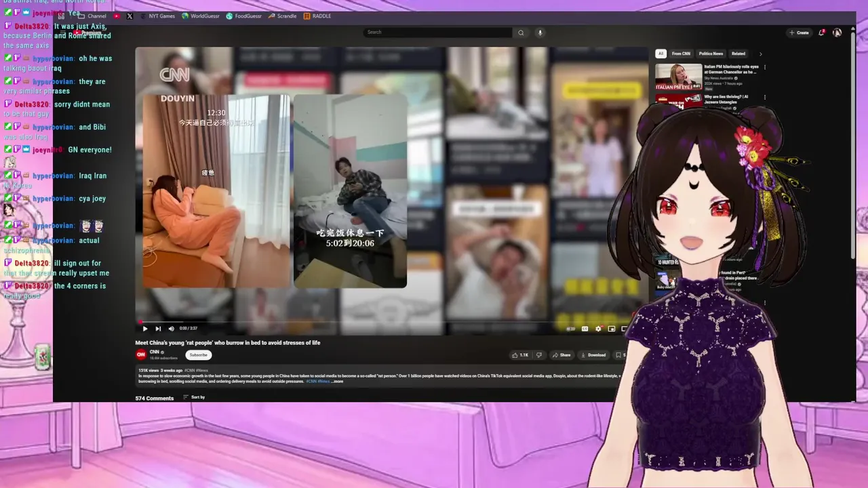Download the video
This screenshot has width=868, height=488.
(x=593, y=354)
